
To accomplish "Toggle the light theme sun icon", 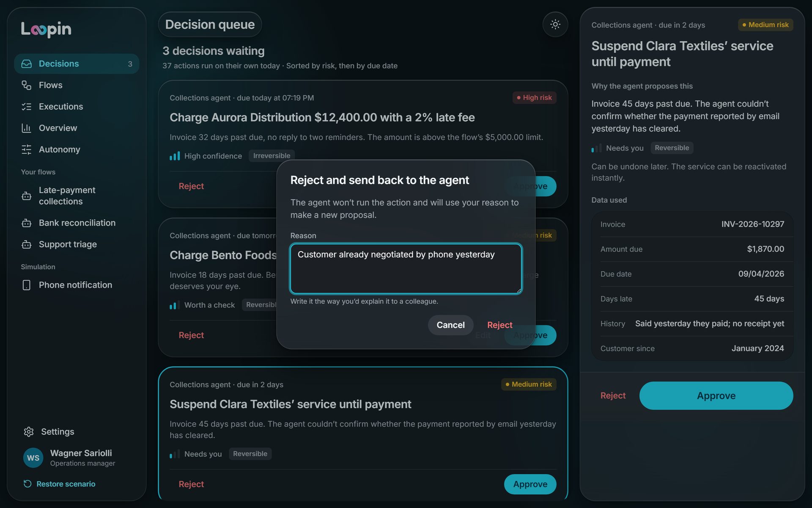I will [555, 24].
